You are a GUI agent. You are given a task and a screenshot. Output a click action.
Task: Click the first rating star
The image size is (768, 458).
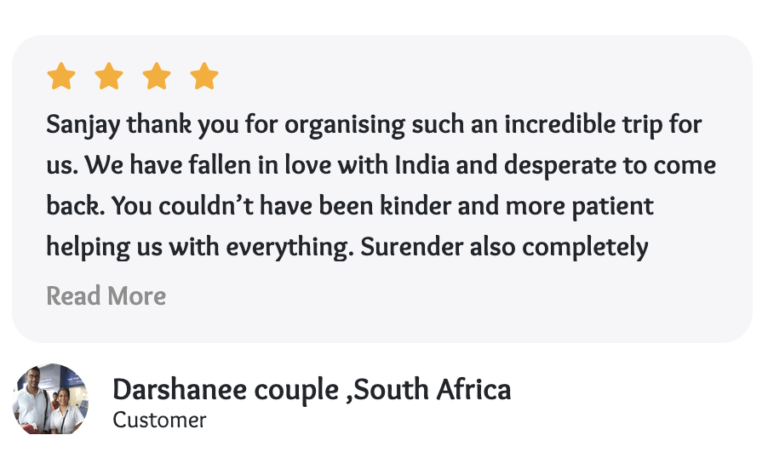62,76
